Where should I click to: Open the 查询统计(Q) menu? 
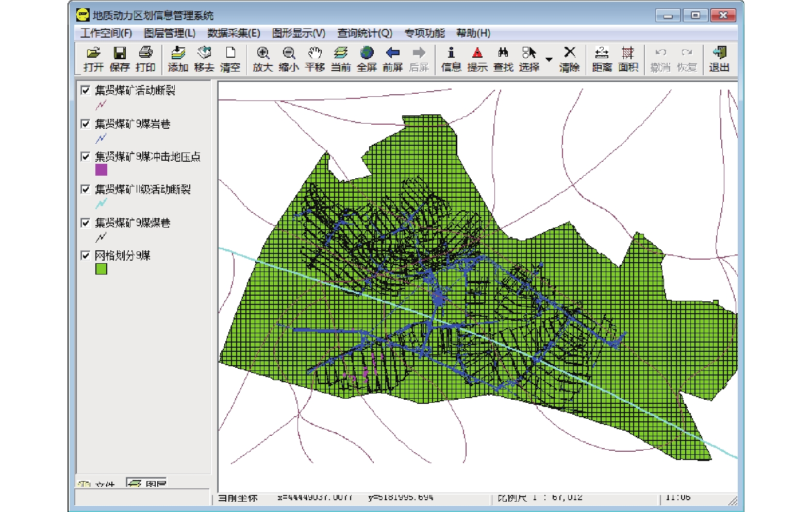point(364,33)
